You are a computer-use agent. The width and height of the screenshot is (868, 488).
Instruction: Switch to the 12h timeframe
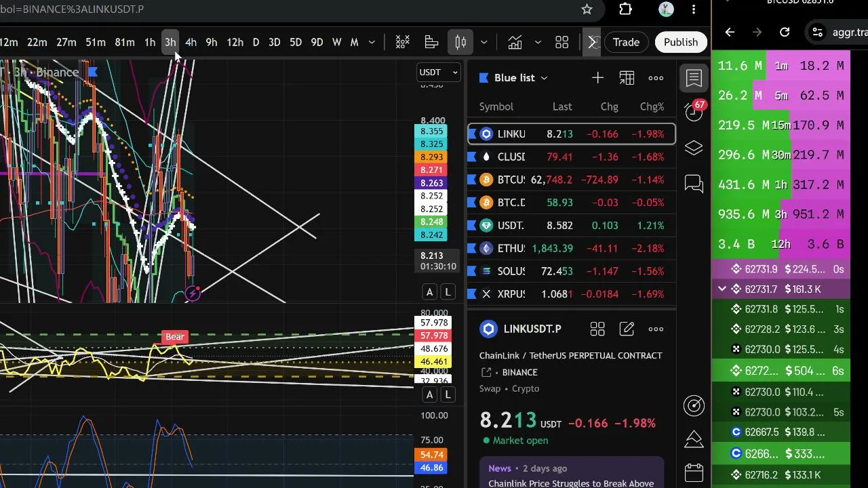[x=235, y=42]
